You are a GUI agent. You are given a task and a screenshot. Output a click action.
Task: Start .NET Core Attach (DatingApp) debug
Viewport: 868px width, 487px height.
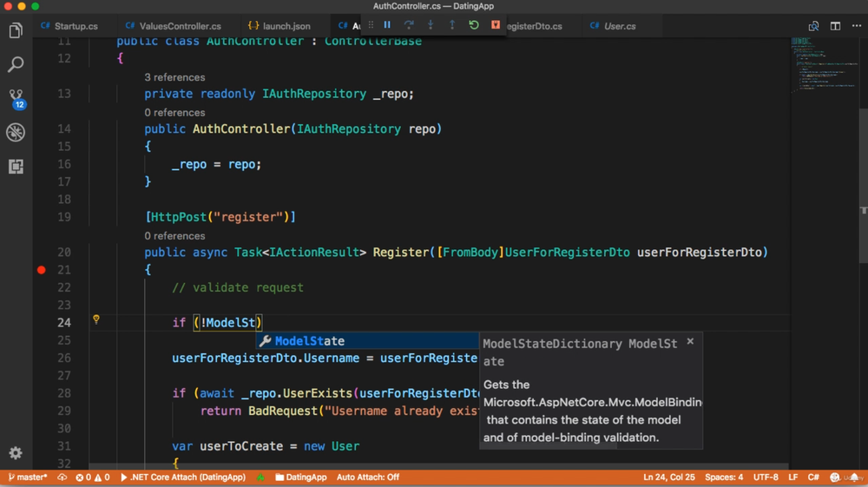tap(182, 477)
